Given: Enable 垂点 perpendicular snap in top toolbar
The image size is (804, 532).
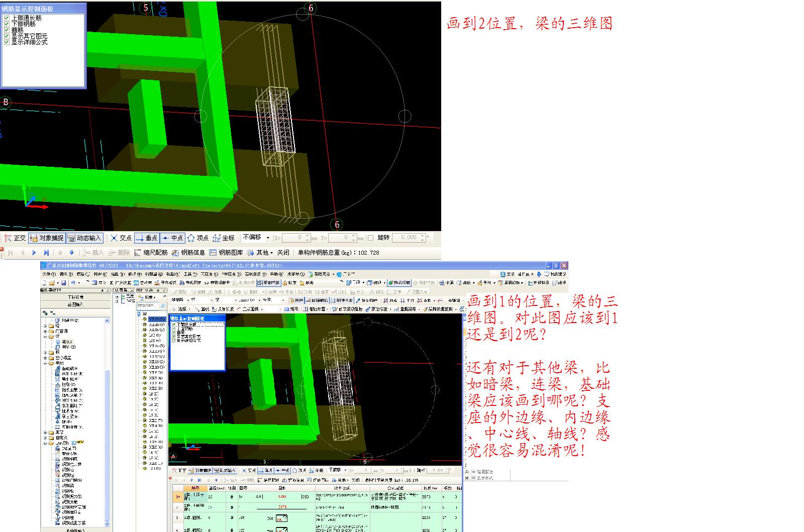Looking at the screenshot, I should click(x=147, y=238).
